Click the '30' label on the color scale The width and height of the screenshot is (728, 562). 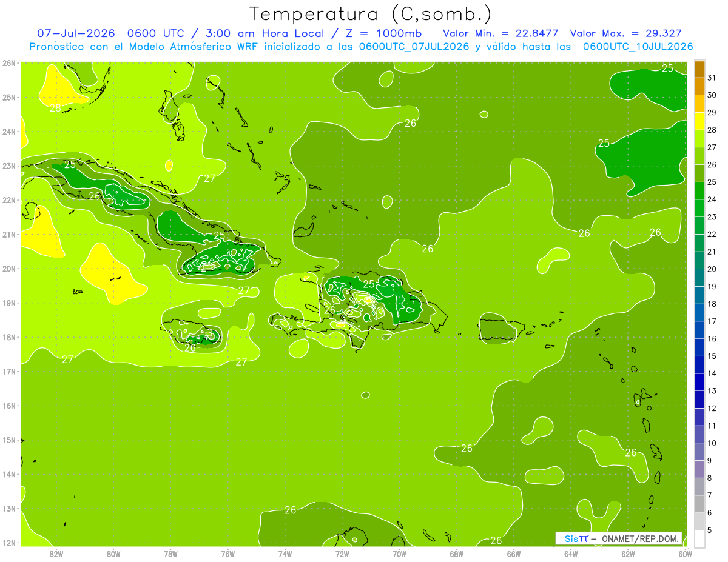coord(712,96)
